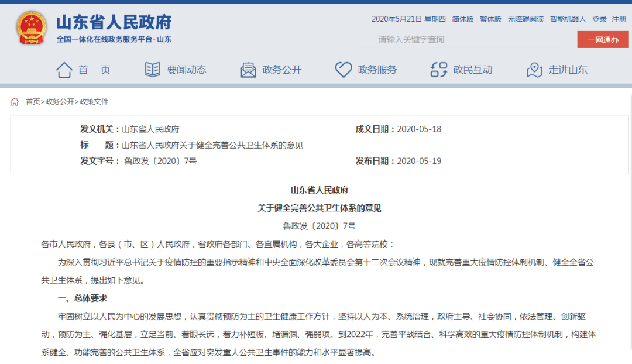632x364 pixels.
Task: Click the red breadcrumb home icon
Action: pyautogui.click(x=15, y=102)
